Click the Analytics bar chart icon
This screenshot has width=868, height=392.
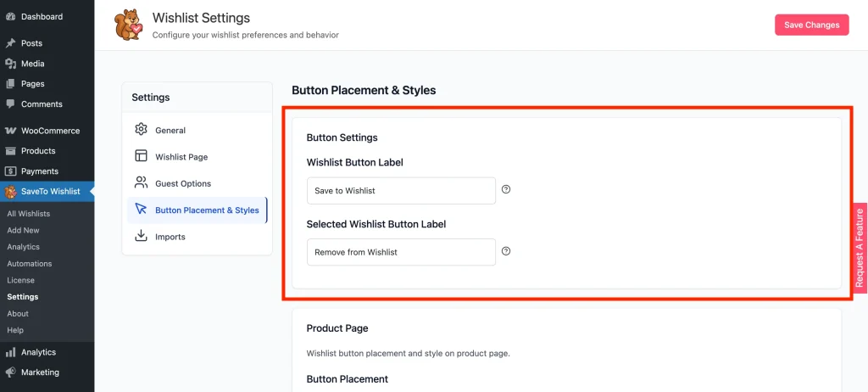[10, 352]
